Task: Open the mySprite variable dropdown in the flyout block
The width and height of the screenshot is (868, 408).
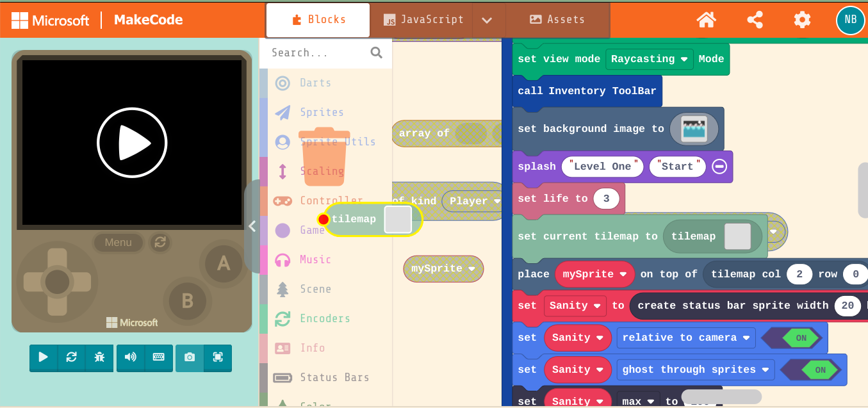Action: point(443,268)
